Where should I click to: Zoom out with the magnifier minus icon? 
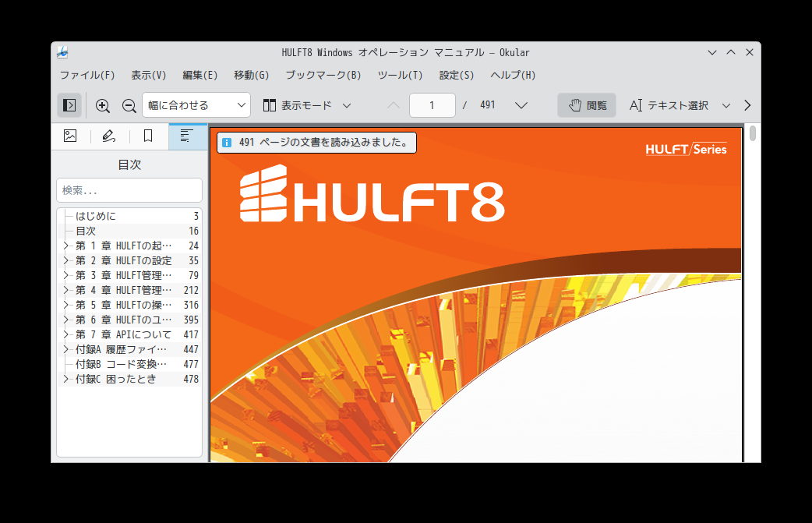[x=129, y=105]
